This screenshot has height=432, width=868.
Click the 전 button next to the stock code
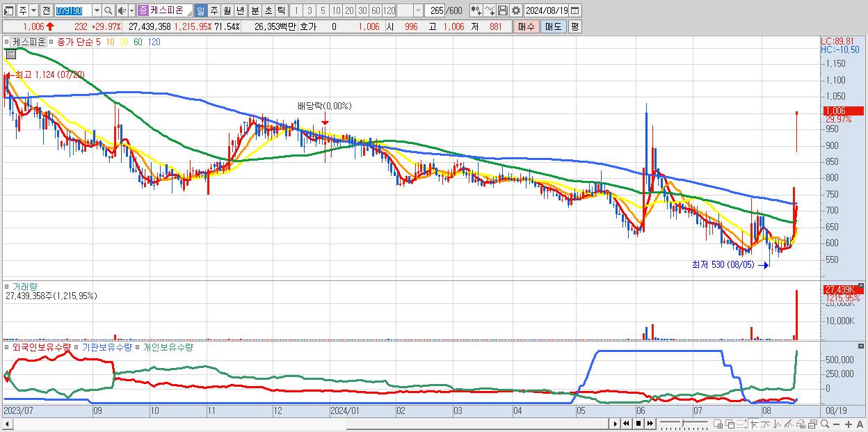coord(46,10)
